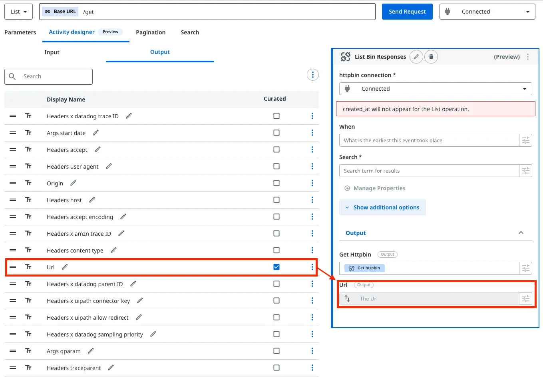Screen dimensions: 543x392
Task: Uncheck the Curated checkbox for Url
Action: tap(276, 267)
